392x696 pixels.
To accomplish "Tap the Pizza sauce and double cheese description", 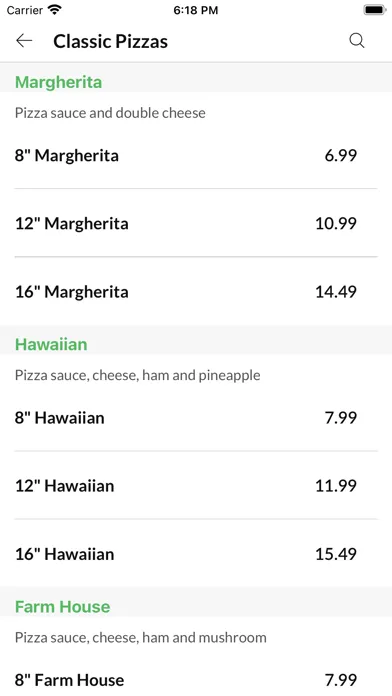I will tap(110, 113).
